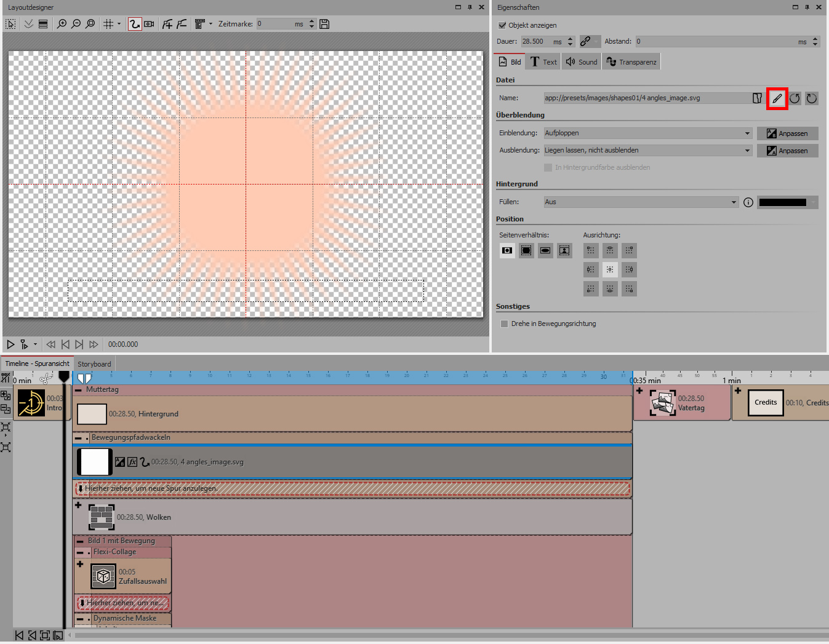Rotate image counter-clockwise
This screenshot has height=644, width=829.
(x=795, y=98)
